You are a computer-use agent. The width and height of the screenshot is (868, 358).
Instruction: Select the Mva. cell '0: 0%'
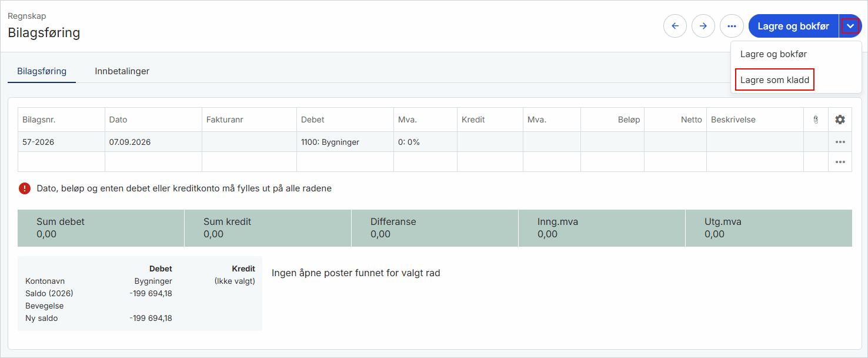(x=426, y=142)
